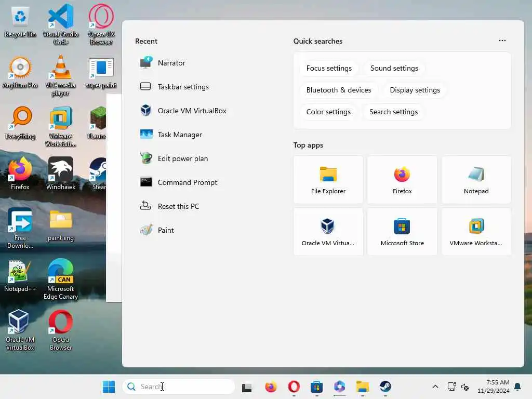Open Task Manager from the Recent list
The width and height of the screenshot is (532, 399).
171,135
